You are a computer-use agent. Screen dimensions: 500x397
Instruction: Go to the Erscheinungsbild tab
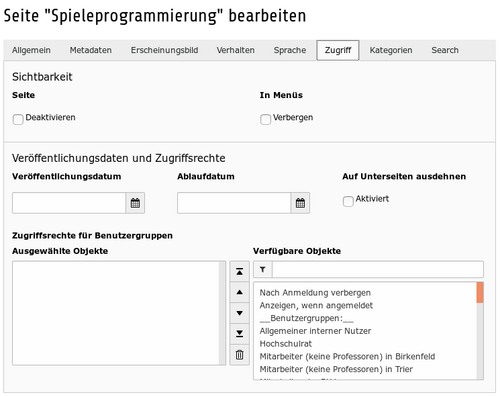click(164, 50)
